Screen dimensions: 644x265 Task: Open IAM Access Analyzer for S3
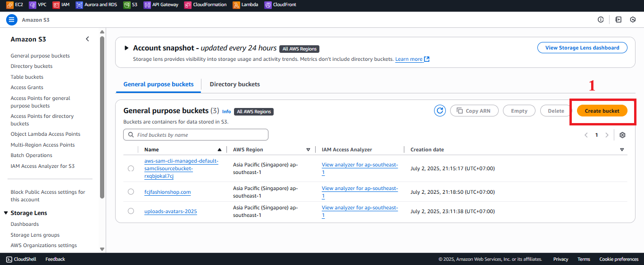(x=42, y=166)
